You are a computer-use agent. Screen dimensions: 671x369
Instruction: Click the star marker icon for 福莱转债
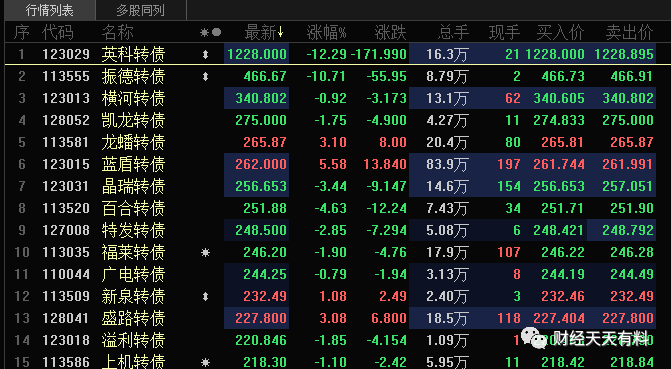click(205, 253)
